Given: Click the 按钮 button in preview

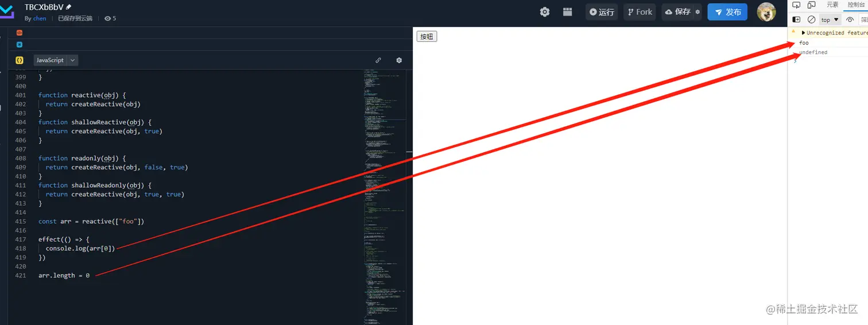Looking at the screenshot, I should [427, 36].
